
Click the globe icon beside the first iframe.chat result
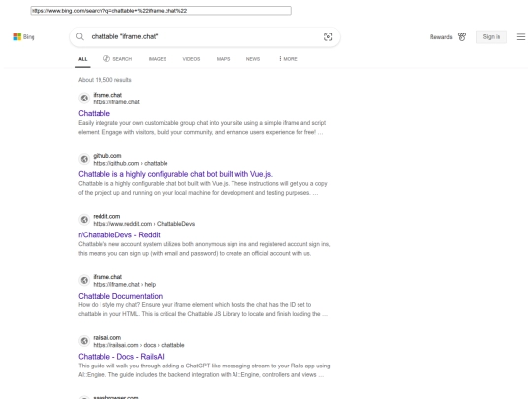(x=84, y=99)
